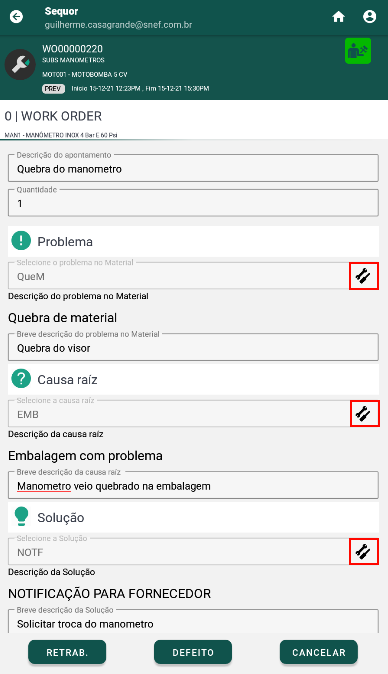Edit 'Breve descrição da causa raíz' field
The width and height of the screenshot is (388, 674).
193,485
